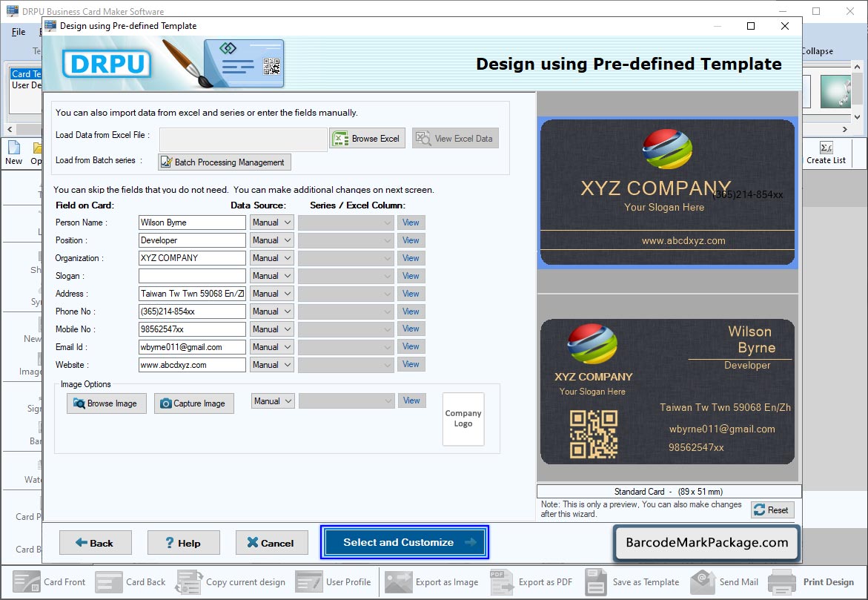Click New icon in main toolbar
Image resolution: width=868 pixels, height=600 pixels.
[x=14, y=152]
